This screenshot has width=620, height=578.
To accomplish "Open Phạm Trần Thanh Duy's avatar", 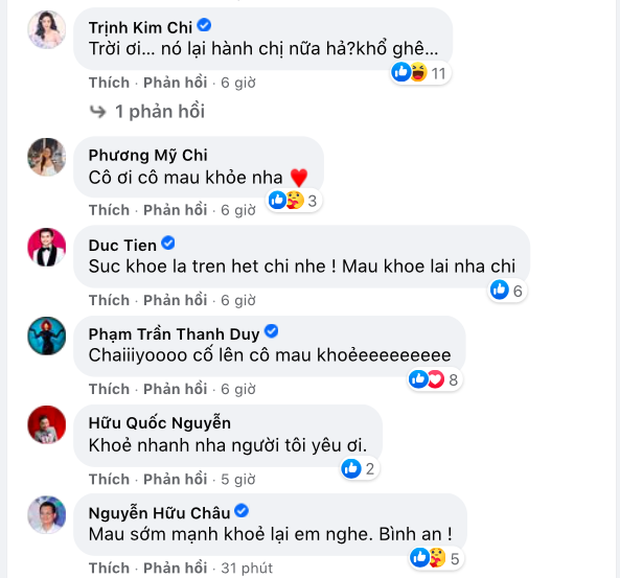I will tap(47, 338).
